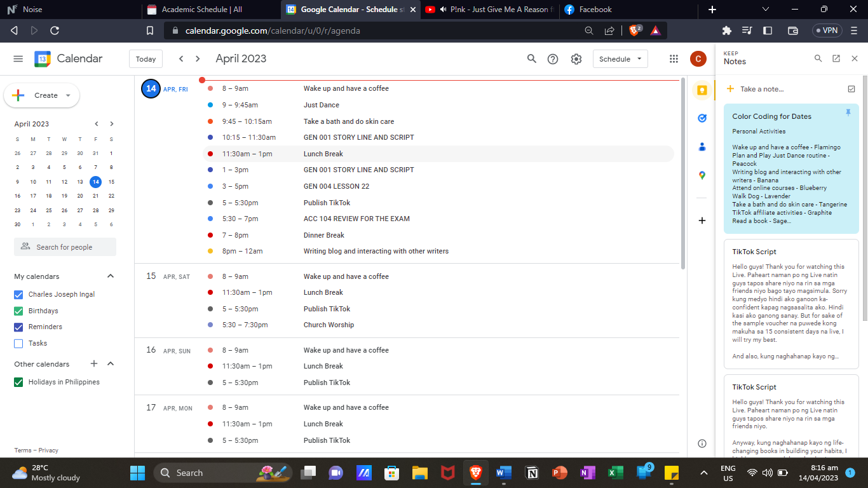Open Keep in a new tab
Screen dimensions: 868x488
click(x=836, y=58)
